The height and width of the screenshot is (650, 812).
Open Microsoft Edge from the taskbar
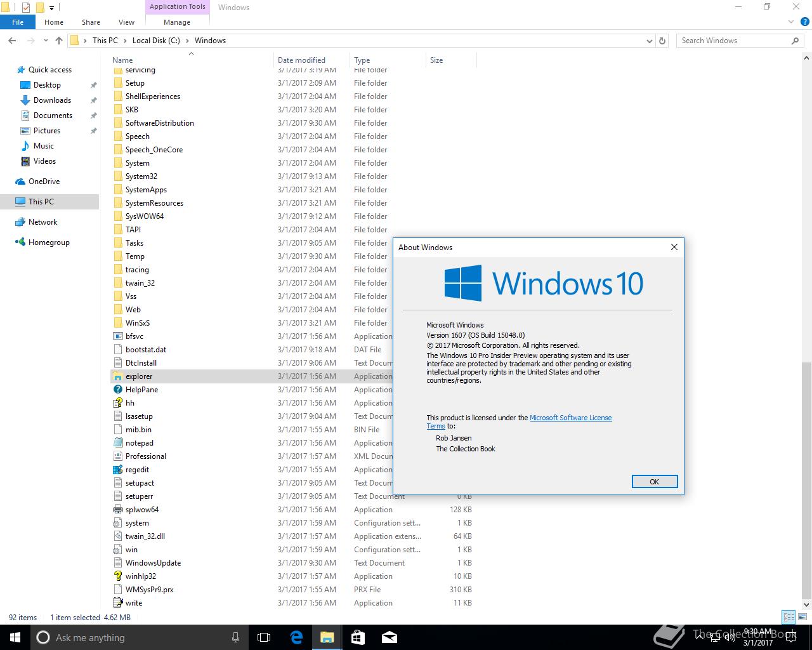[x=296, y=637]
